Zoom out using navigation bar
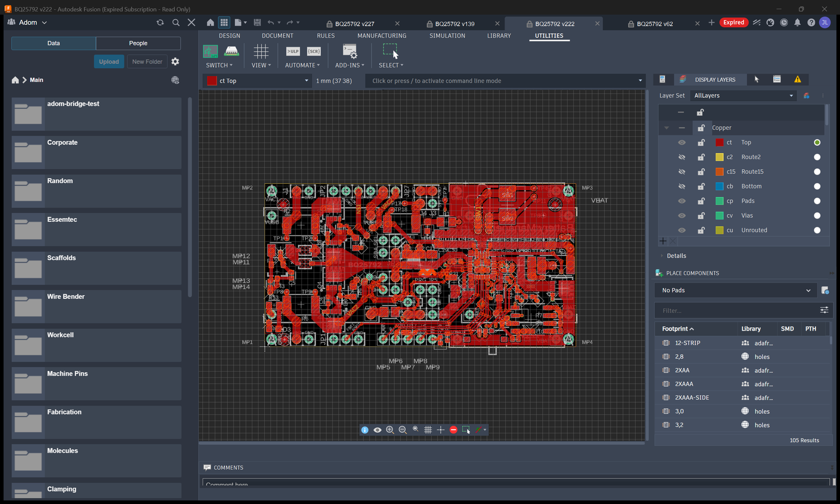Screen dimensions: 840x504 (403, 430)
